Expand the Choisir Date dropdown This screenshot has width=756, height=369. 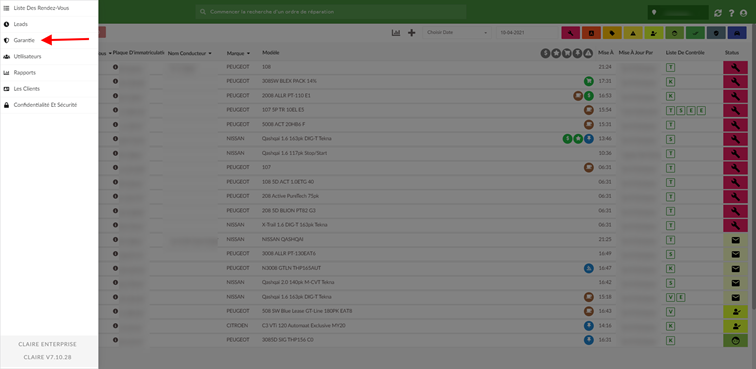coord(457,33)
